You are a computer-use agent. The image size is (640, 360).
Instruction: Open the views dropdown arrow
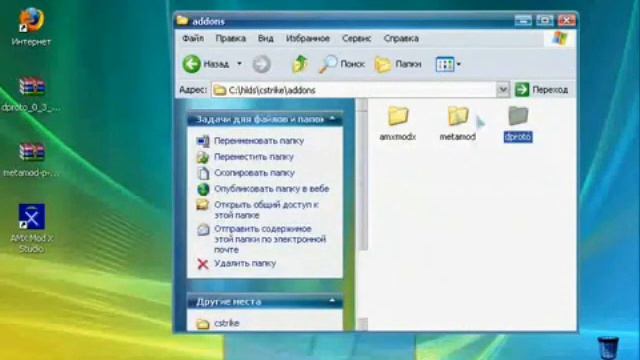pos(459,64)
